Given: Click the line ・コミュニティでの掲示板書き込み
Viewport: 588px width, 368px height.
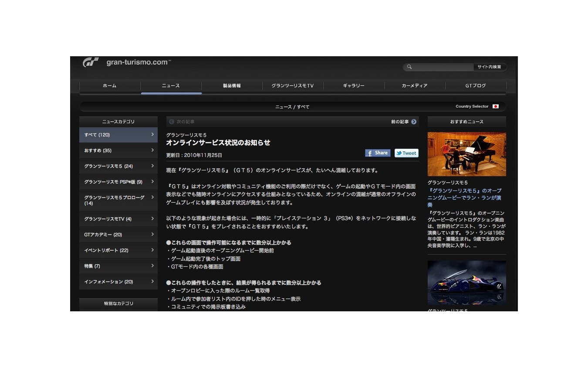Looking at the screenshot, I should click(x=206, y=307).
